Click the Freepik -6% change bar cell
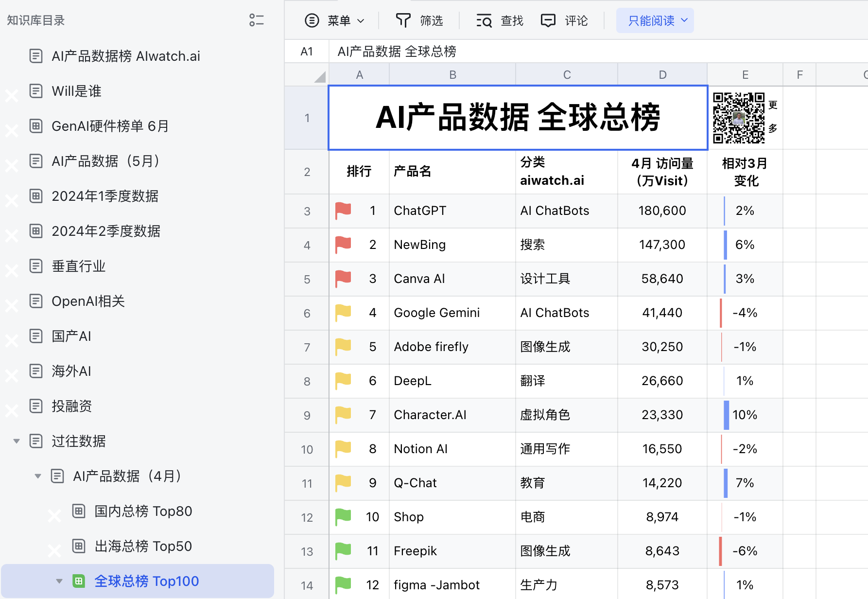 point(745,551)
